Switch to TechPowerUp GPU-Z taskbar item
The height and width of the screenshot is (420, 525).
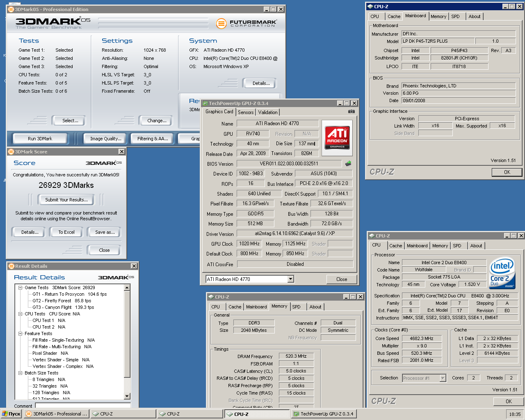(324, 414)
